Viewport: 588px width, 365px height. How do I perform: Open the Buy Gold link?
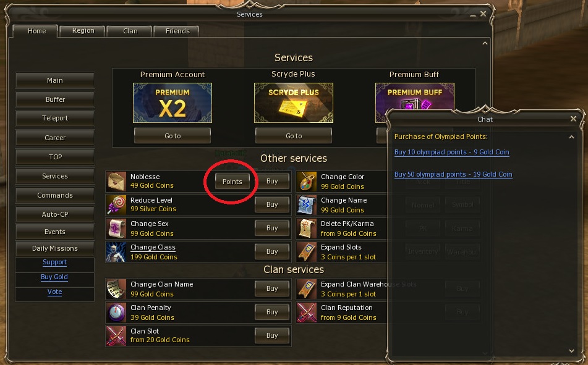(x=54, y=277)
